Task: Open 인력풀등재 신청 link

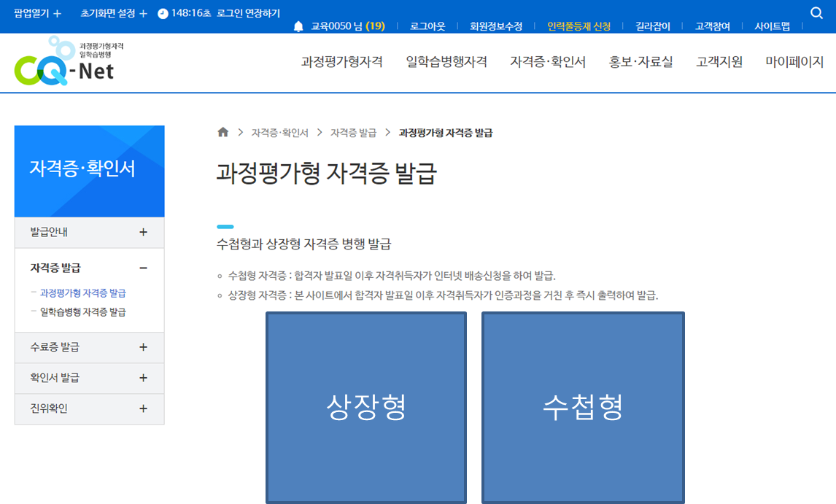Action: pos(578,26)
